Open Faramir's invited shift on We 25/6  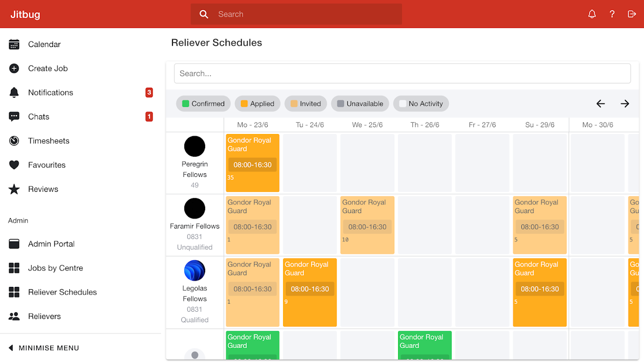click(367, 225)
